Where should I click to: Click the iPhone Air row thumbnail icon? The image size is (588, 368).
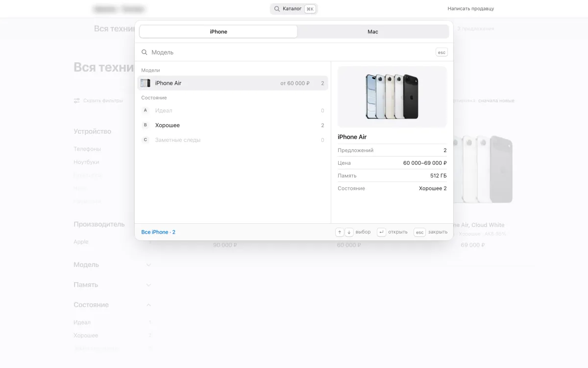146,83
